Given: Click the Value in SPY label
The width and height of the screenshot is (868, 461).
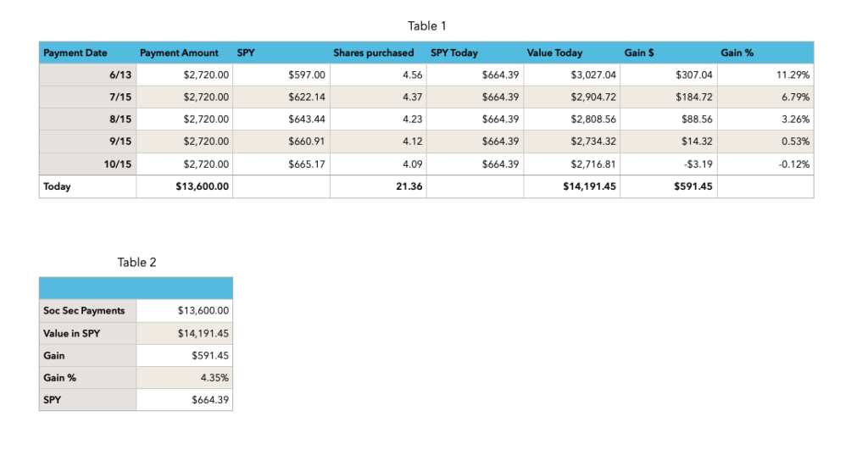Looking at the screenshot, I should tap(71, 333).
